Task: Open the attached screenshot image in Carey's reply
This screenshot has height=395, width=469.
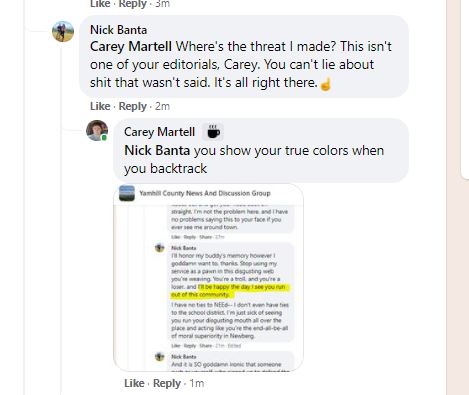Action: [208, 277]
